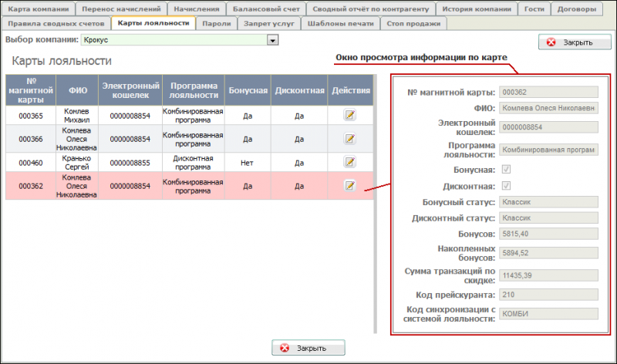Select the Код прейскуранта field

click(x=548, y=295)
